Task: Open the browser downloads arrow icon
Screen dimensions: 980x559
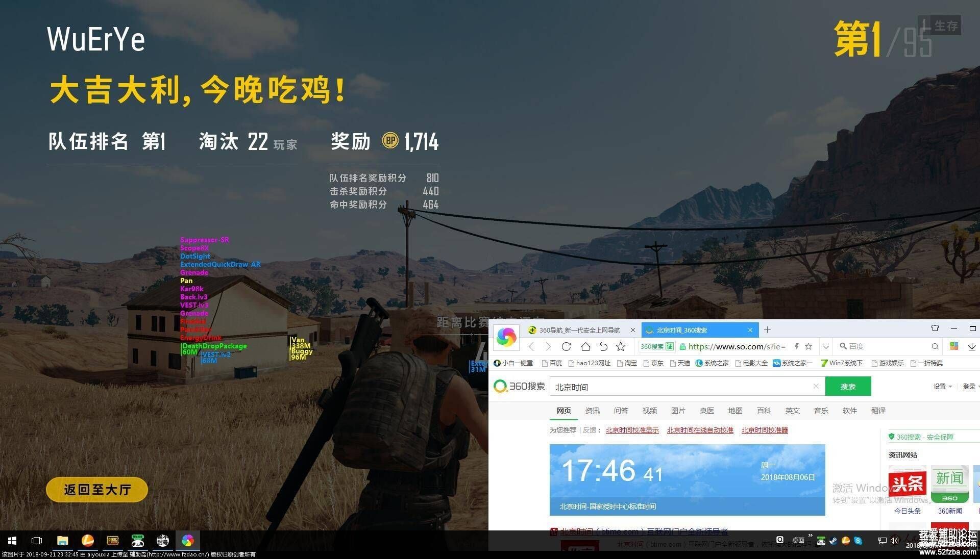Action: tap(972, 346)
